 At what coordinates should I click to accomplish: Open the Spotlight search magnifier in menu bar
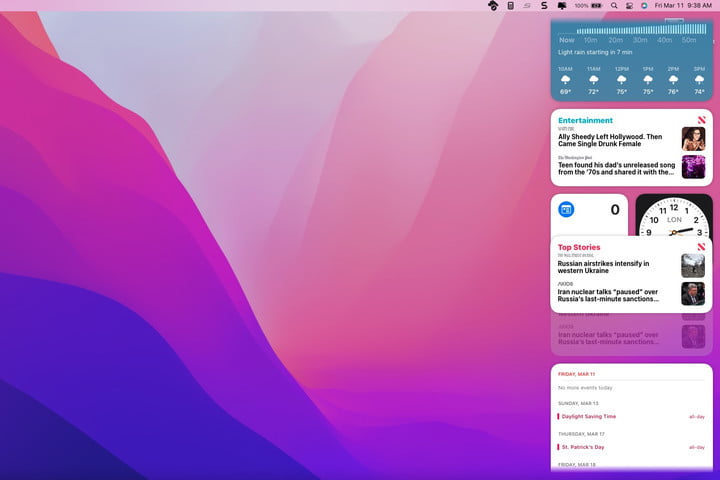614,6
